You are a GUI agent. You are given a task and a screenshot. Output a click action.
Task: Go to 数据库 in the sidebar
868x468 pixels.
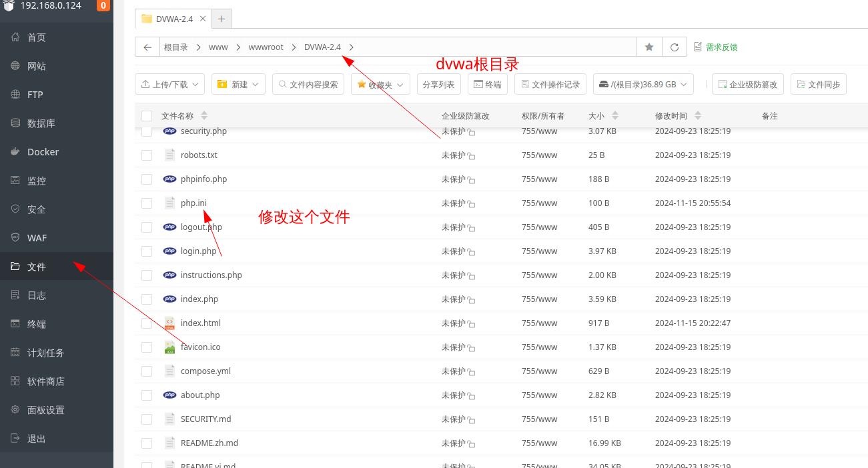point(41,123)
